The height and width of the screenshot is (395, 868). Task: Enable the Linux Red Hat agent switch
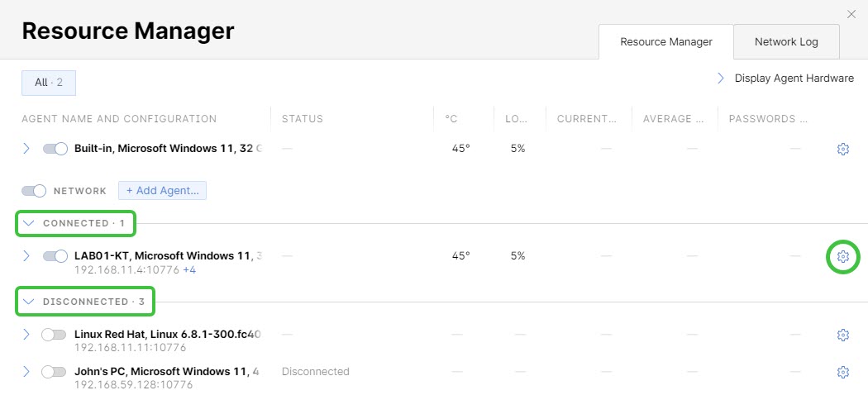(x=54, y=335)
